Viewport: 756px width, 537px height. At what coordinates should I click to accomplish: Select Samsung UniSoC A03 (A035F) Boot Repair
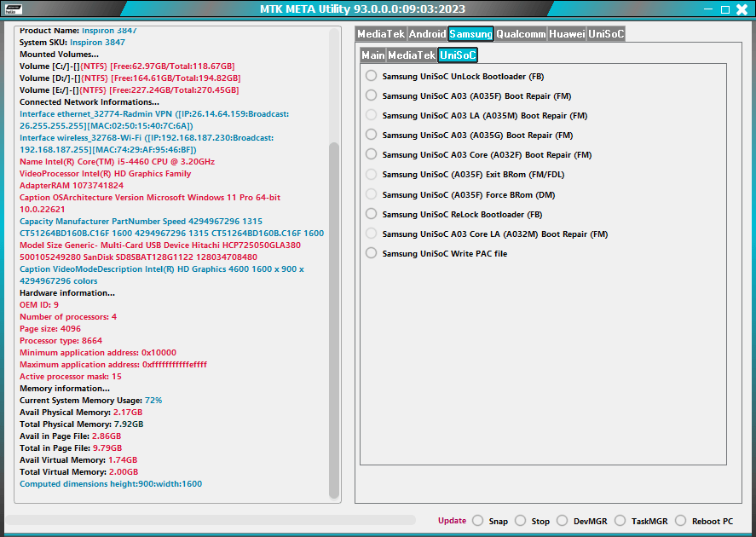tap(371, 95)
